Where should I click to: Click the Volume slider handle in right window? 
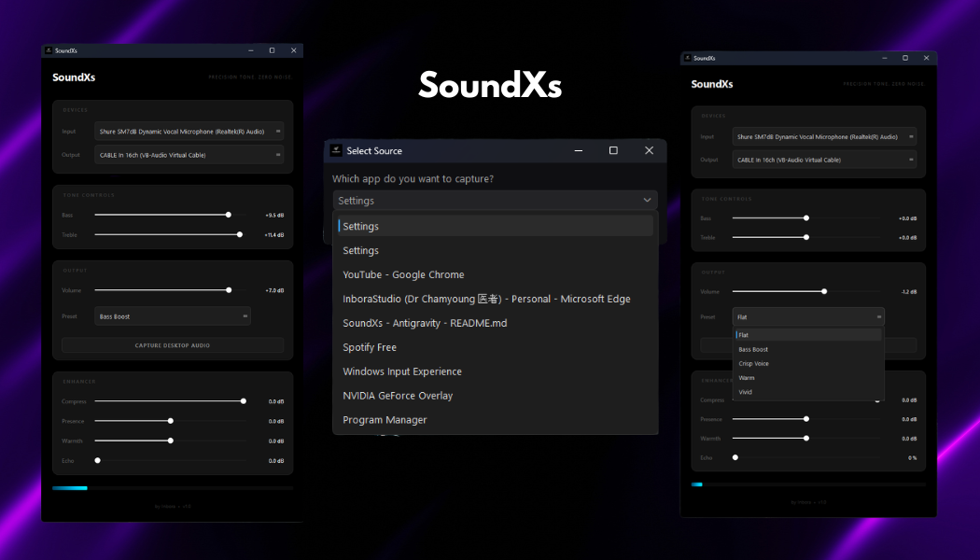pyautogui.click(x=824, y=291)
